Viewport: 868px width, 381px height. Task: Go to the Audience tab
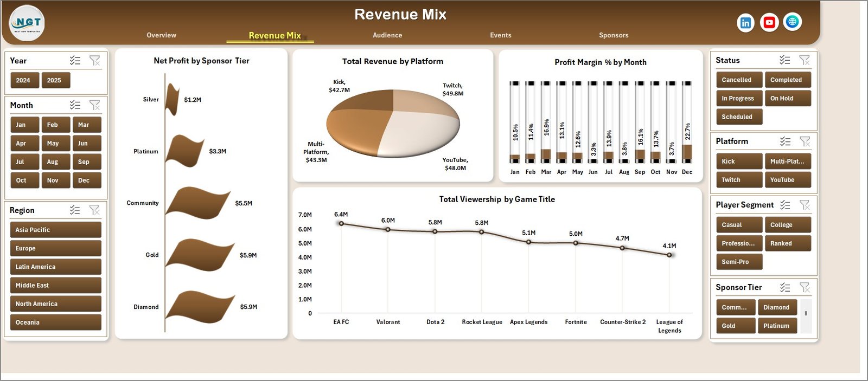point(387,35)
